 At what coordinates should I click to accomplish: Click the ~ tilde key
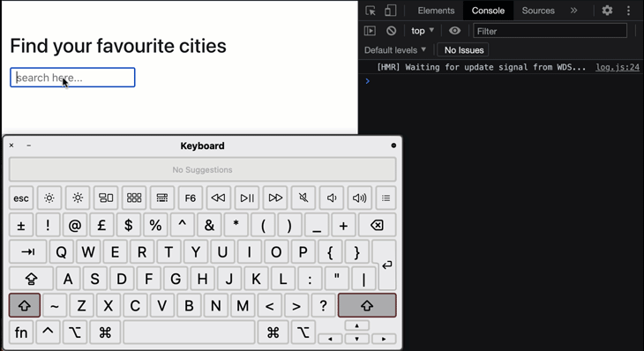[55, 305]
